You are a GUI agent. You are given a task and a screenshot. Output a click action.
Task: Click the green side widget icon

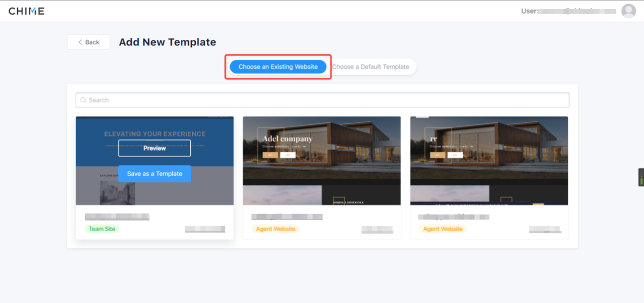click(x=641, y=177)
